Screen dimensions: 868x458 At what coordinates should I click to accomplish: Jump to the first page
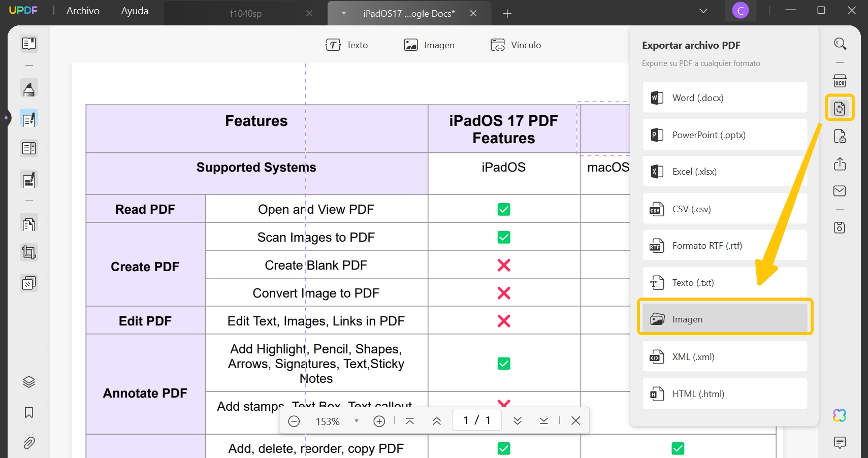tap(410, 421)
